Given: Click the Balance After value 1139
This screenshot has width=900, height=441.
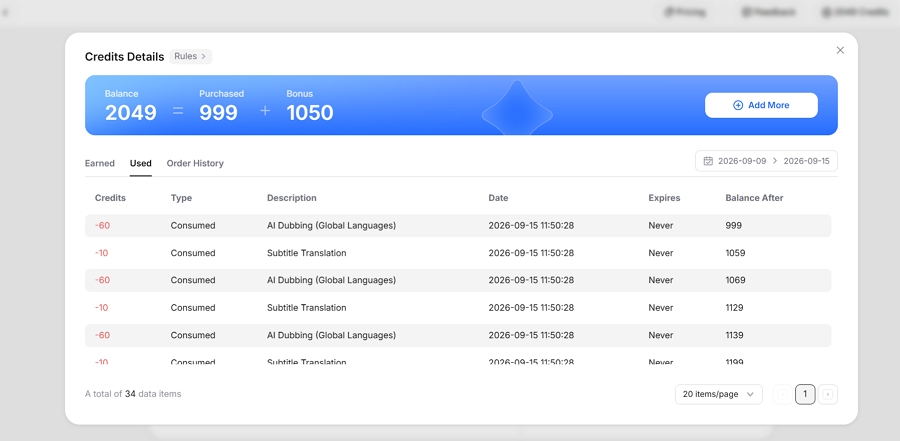Looking at the screenshot, I should [734, 335].
